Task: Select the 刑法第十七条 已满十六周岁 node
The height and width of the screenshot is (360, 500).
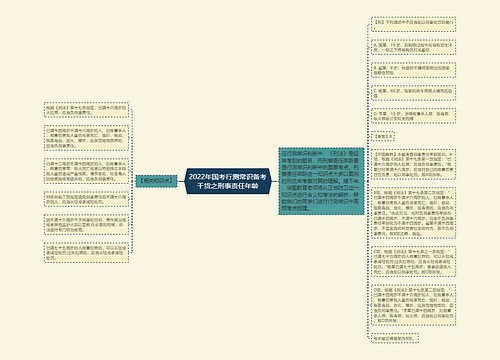Action: (86, 110)
